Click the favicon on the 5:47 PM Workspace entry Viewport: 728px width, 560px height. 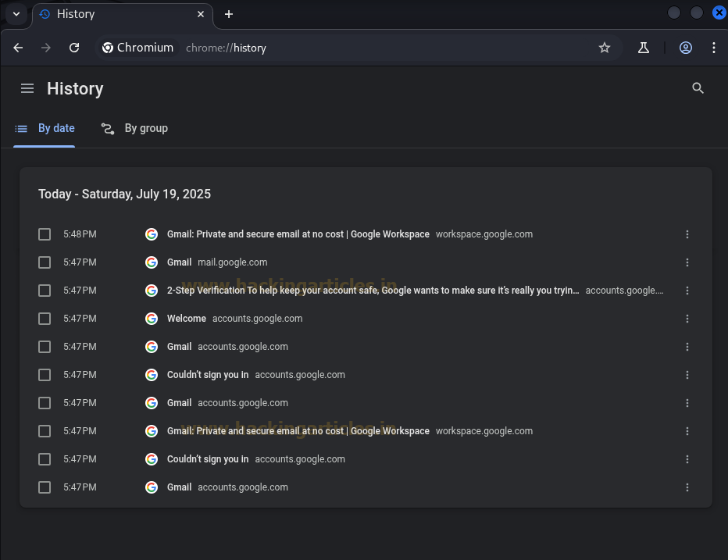coord(152,431)
